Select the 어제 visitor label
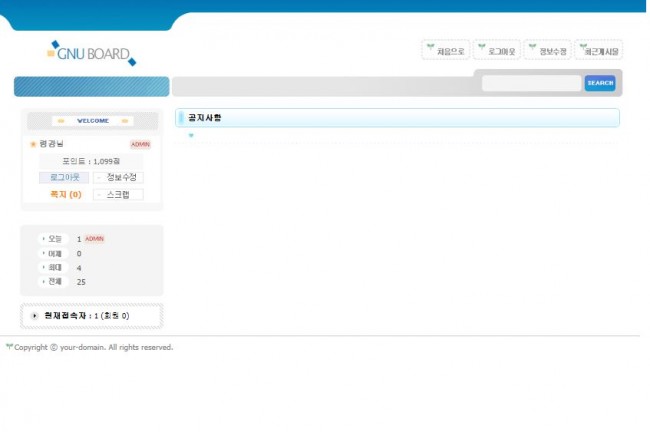 (x=55, y=253)
